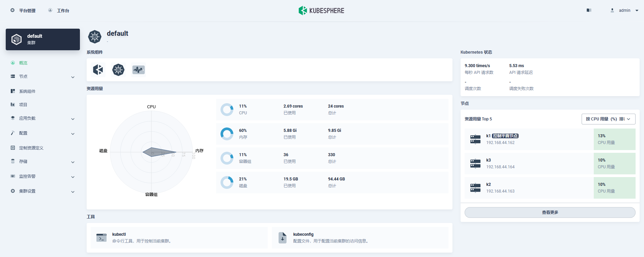Expand the 应用负载 menu chevron
The height and width of the screenshot is (257, 644).
[x=73, y=119]
